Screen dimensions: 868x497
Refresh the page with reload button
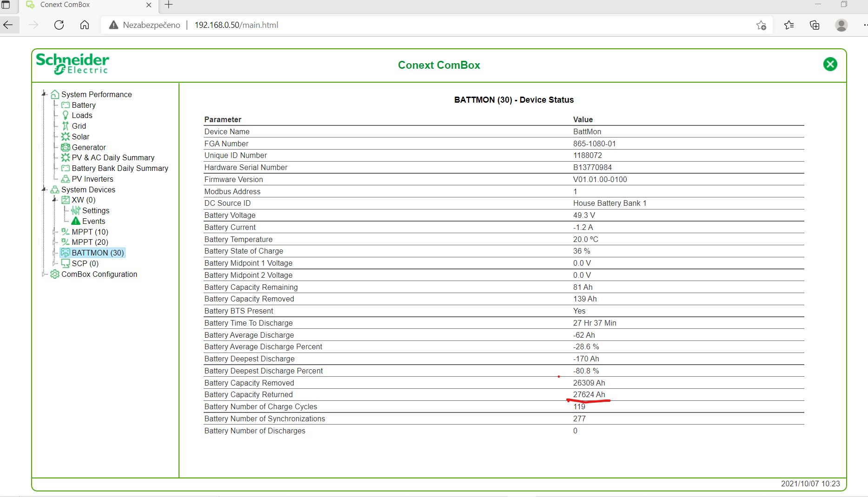coord(59,25)
